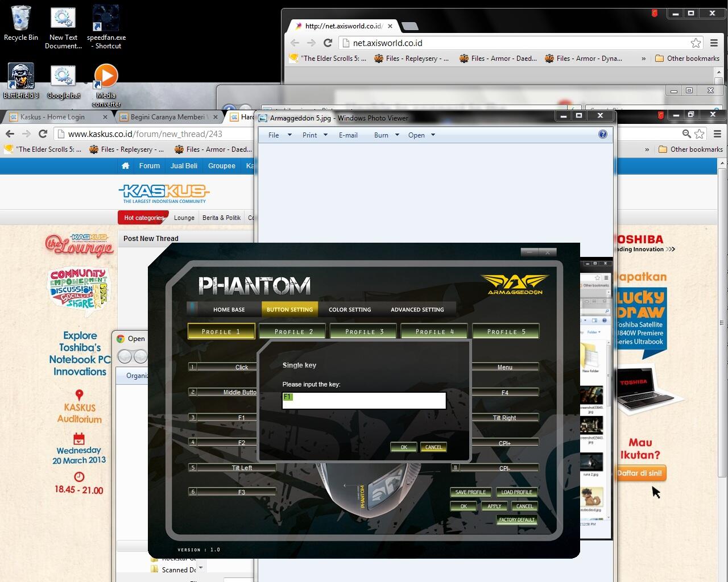Cancel the Single key dialog
This screenshot has width=728, height=582.
433,447
